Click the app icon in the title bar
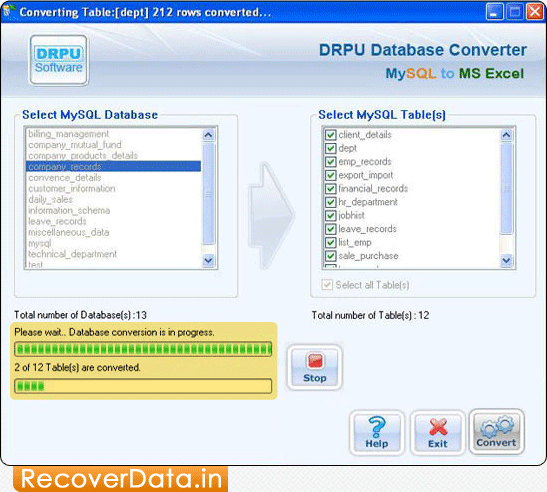This screenshot has height=492, width=547. click(8, 10)
